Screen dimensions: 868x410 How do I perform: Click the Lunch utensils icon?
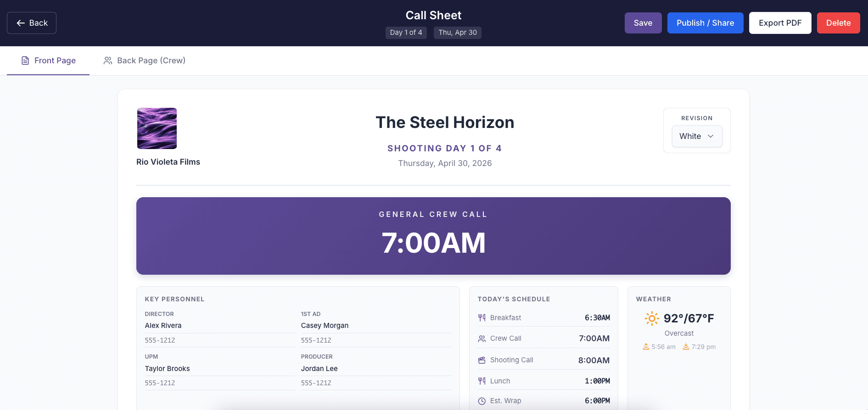[x=482, y=381]
